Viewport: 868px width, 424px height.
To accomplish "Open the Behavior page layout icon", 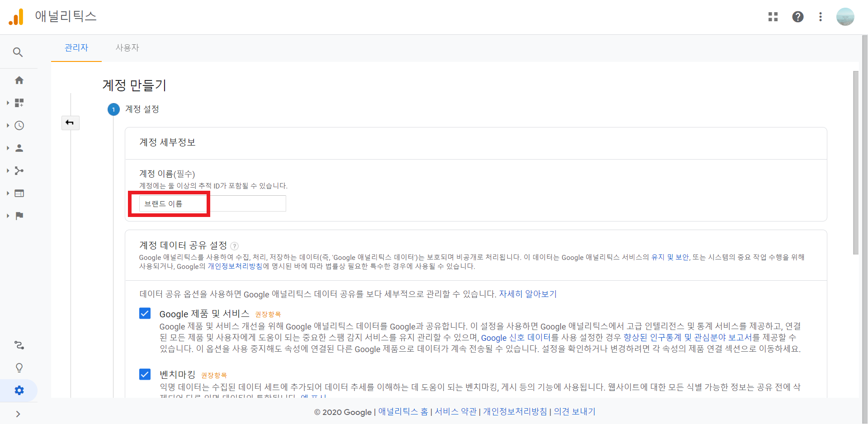I will click(19, 193).
